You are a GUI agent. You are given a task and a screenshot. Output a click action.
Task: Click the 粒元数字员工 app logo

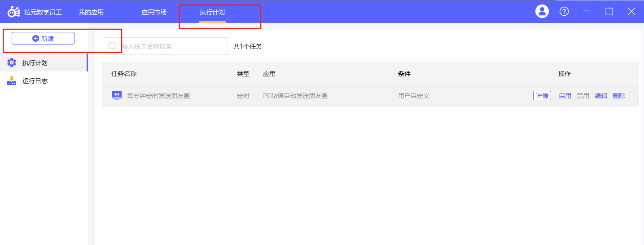click(x=14, y=12)
